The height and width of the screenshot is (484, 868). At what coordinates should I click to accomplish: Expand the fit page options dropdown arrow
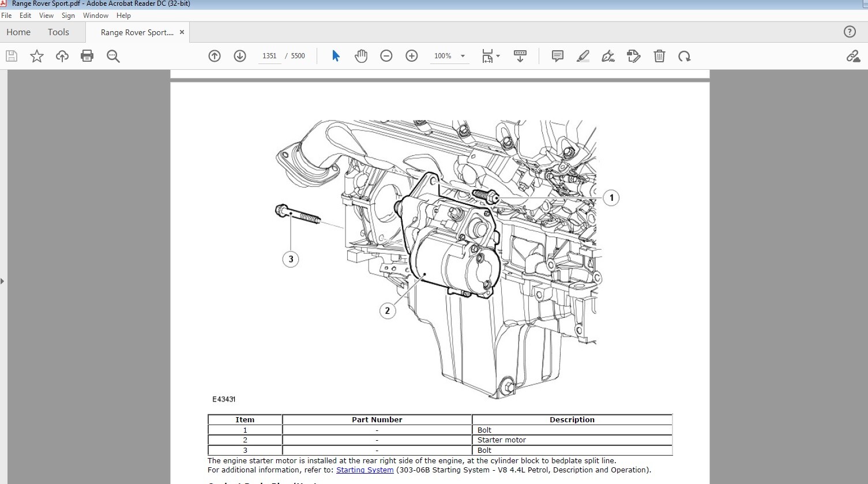(x=498, y=56)
